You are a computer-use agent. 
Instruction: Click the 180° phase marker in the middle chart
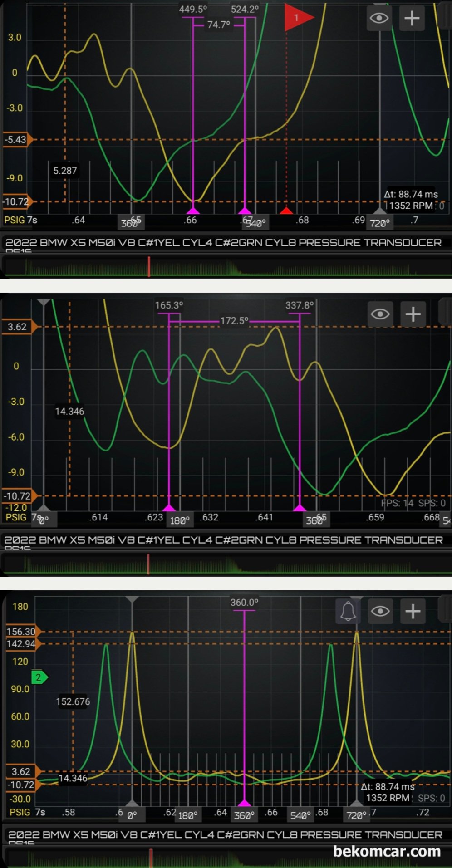pyautogui.click(x=180, y=520)
